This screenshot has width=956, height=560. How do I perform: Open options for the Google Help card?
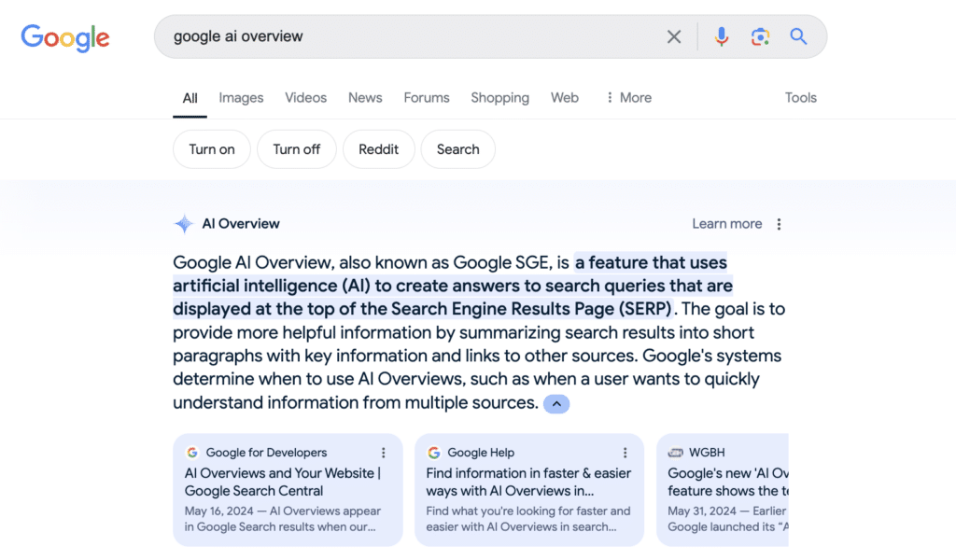625,453
